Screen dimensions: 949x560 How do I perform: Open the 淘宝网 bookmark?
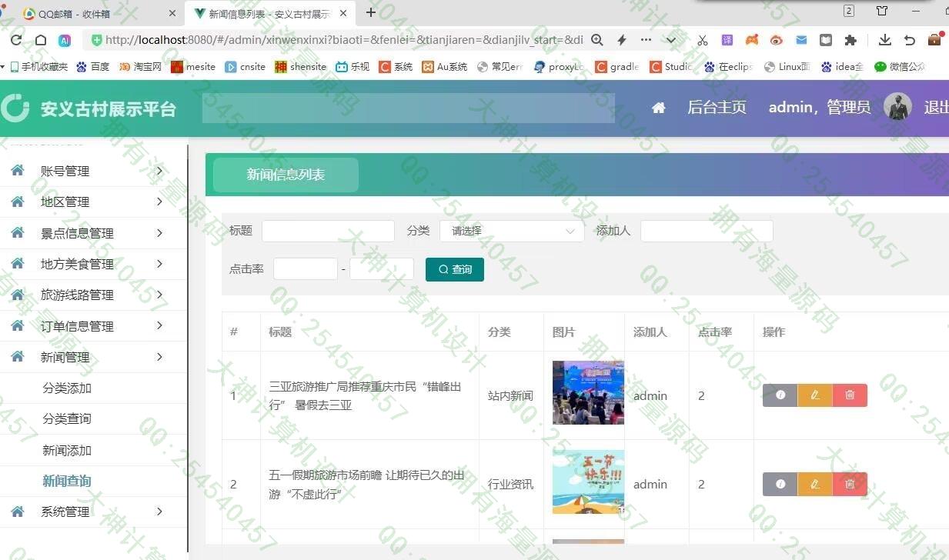(141, 67)
